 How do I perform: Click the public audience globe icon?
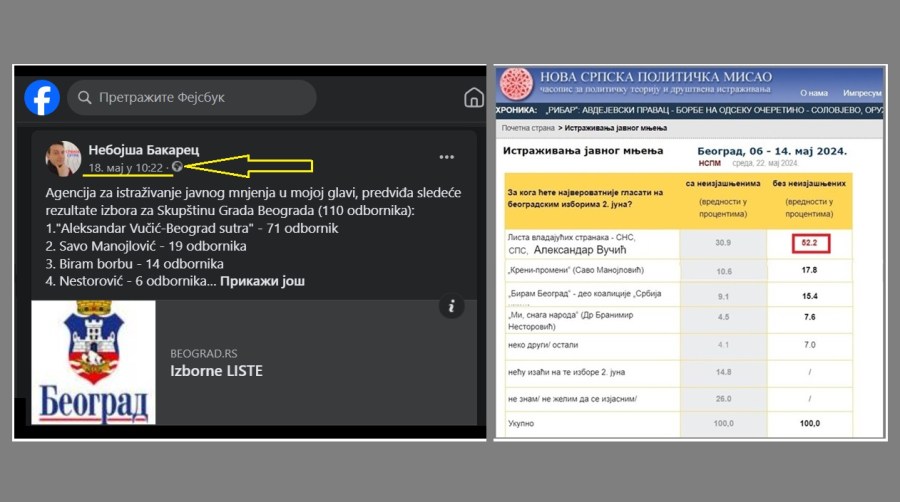pos(177,167)
